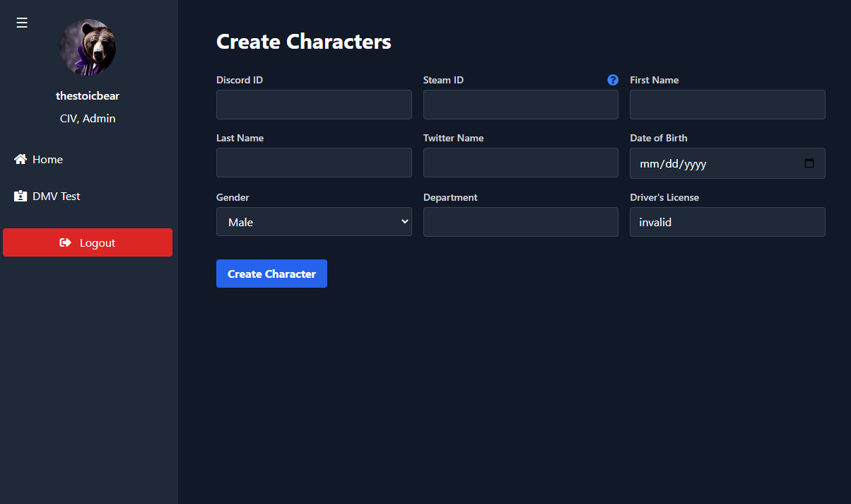Expand the Gender dropdown
The width and height of the screenshot is (851, 504).
click(x=314, y=222)
